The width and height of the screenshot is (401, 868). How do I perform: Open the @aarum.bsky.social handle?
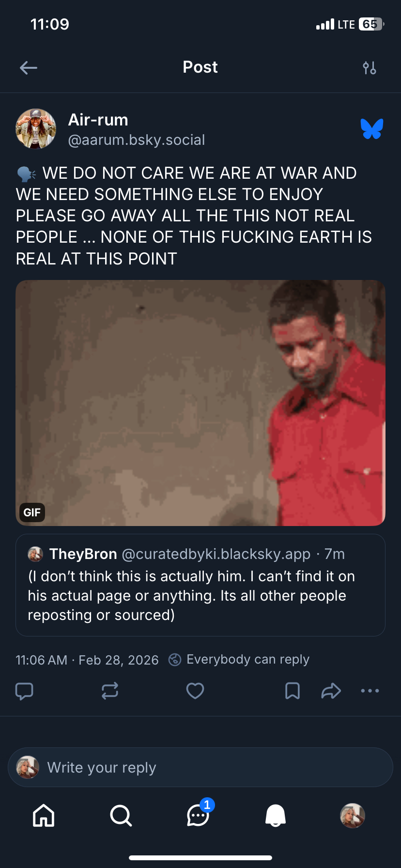click(137, 140)
